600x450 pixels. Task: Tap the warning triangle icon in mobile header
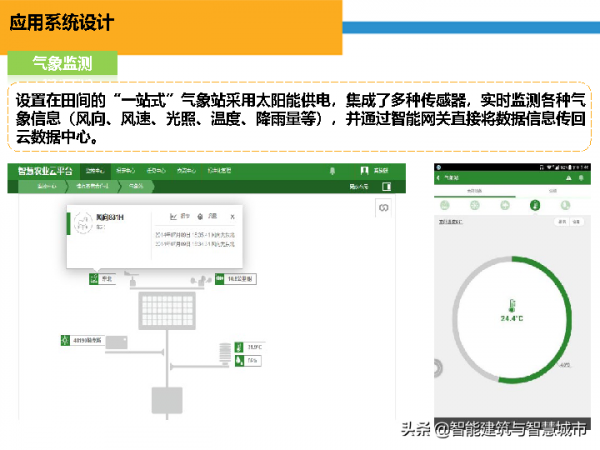click(569, 178)
